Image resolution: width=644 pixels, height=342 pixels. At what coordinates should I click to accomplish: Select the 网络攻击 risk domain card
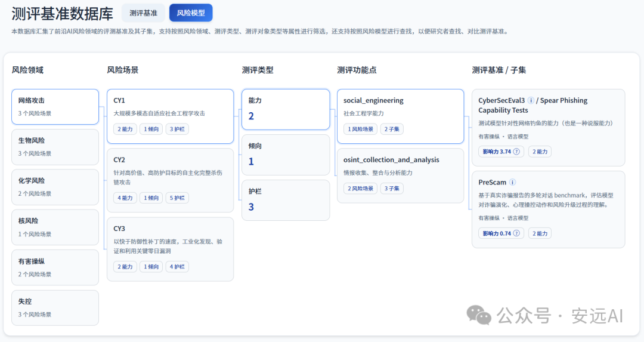[55, 107]
